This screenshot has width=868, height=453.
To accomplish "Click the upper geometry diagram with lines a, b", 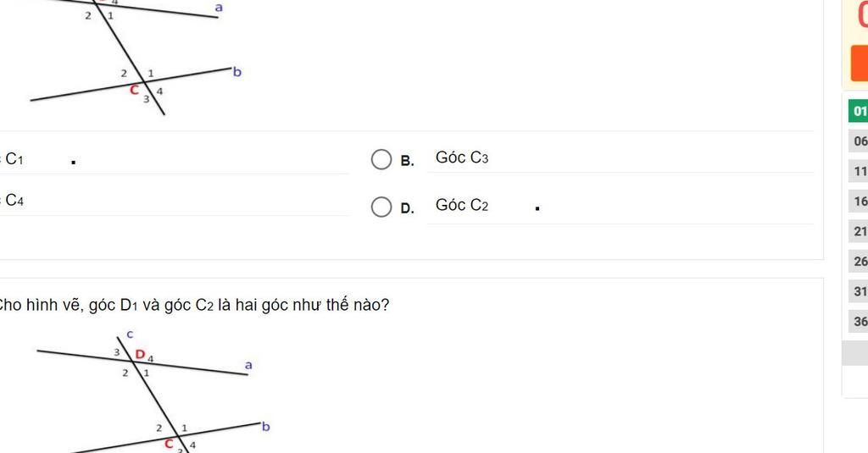I will click(x=136, y=55).
